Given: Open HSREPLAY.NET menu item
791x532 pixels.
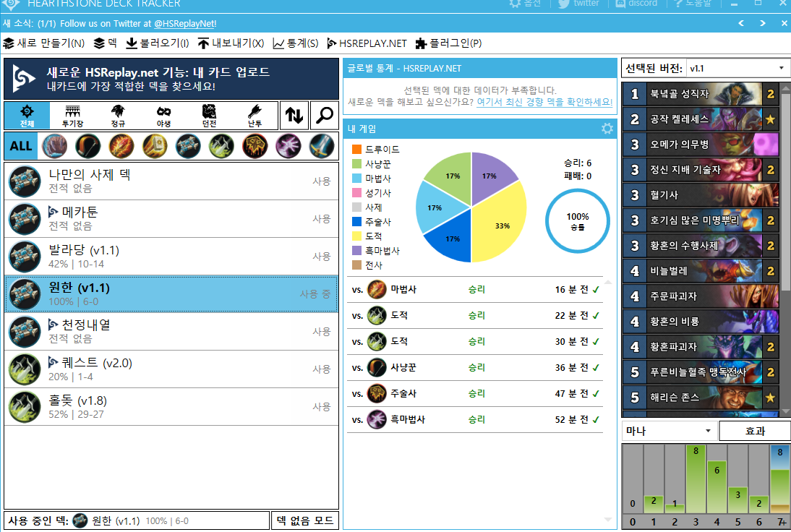Looking at the screenshot, I should [x=367, y=43].
